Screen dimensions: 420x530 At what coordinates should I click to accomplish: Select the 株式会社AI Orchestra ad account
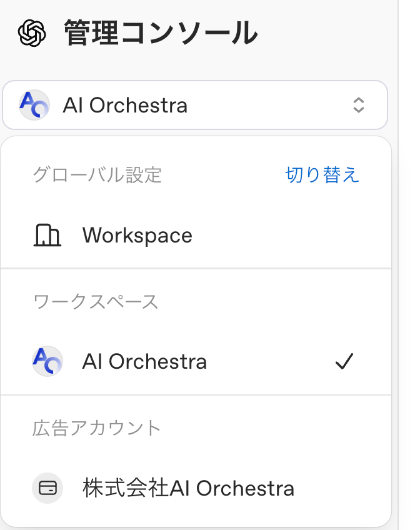[x=196, y=488]
